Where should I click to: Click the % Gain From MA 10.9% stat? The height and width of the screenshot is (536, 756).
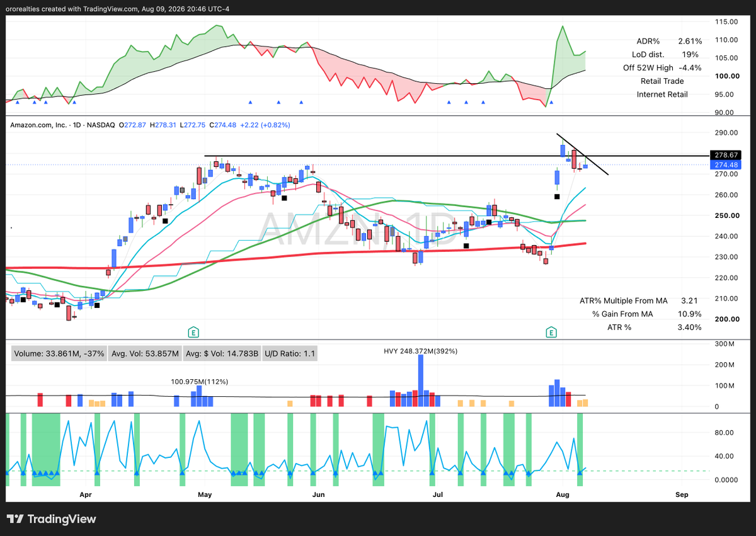pos(647,314)
